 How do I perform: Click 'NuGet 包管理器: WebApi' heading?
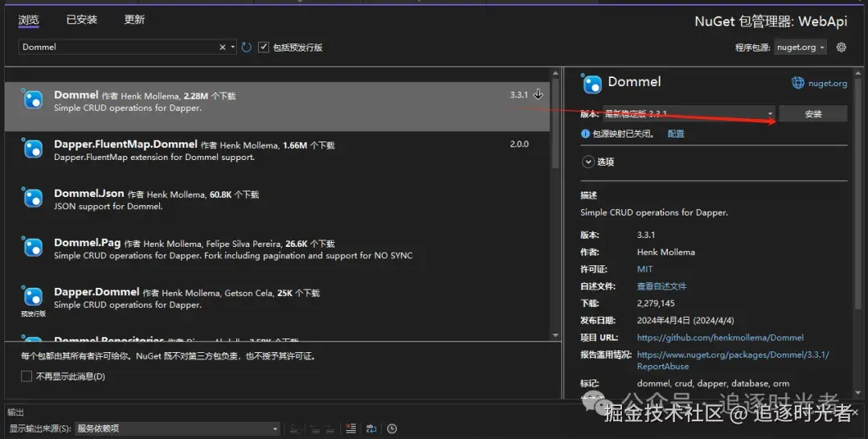(771, 21)
